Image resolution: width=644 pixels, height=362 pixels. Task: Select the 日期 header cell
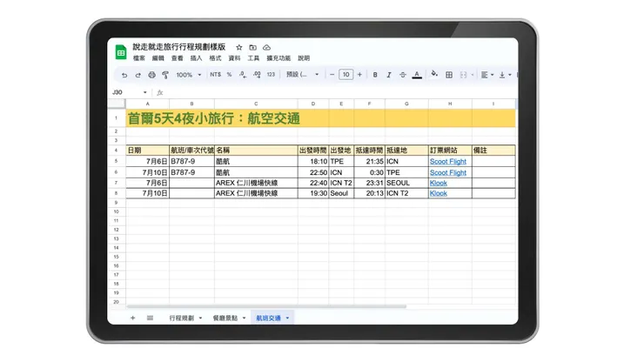coord(147,151)
